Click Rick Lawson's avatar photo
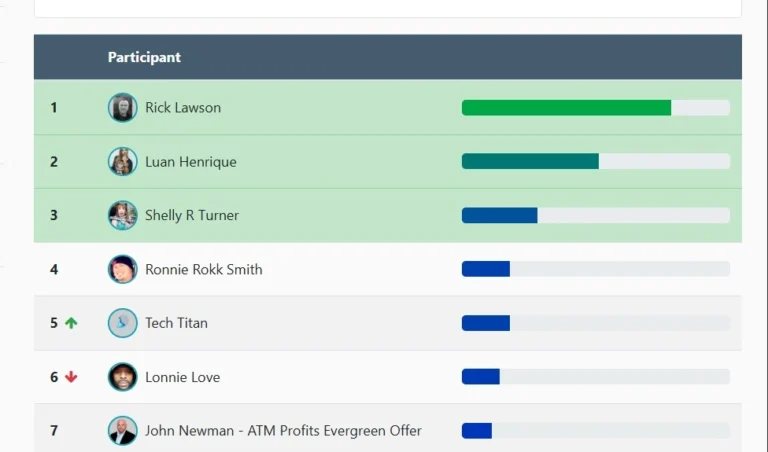Image resolution: width=768 pixels, height=452 pixels. [122, 107]
